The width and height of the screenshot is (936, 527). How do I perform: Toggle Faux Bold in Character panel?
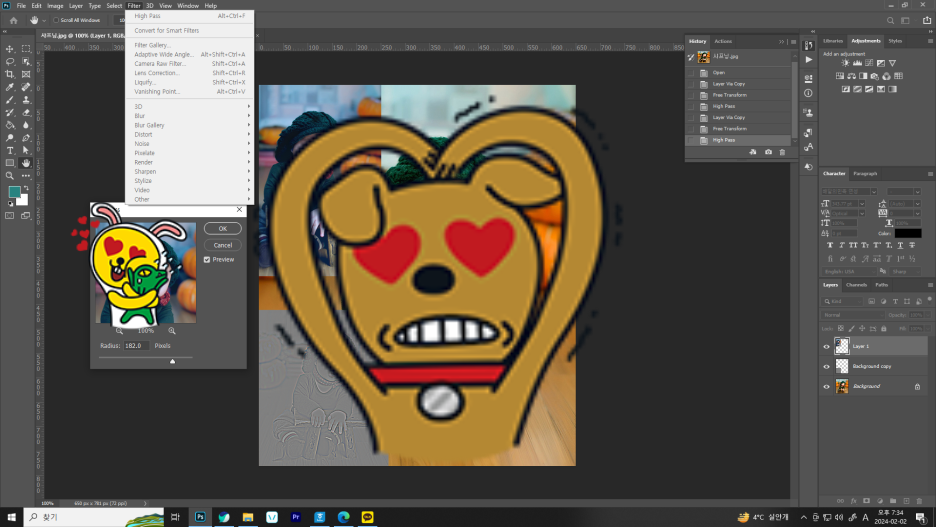tap(830, 245)
